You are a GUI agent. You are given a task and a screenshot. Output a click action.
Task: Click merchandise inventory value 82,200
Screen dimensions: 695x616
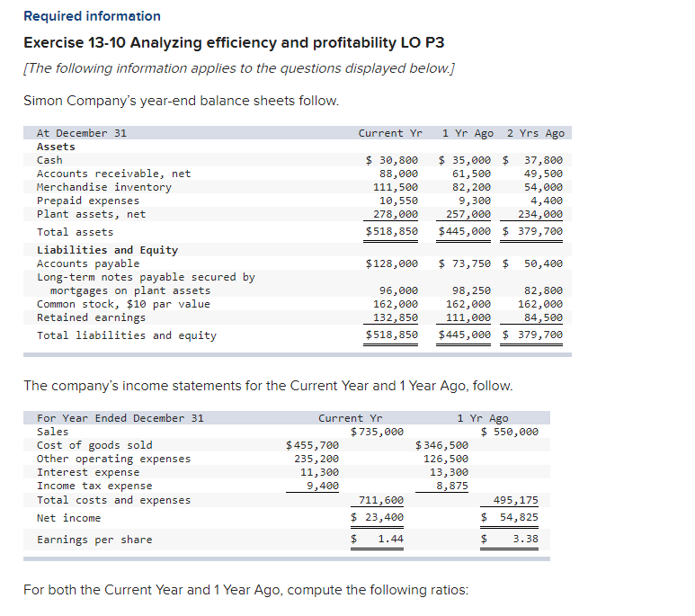coord(471,187)
